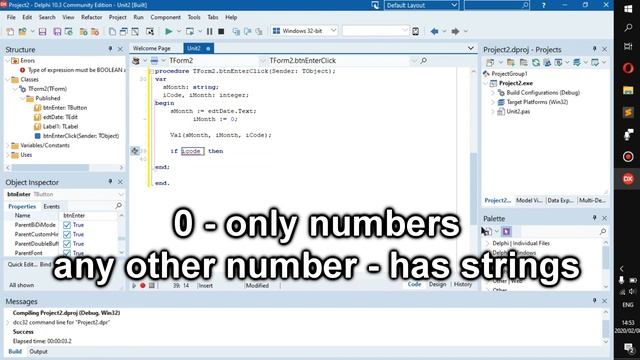Viewport: 640px width, 360px height.
Task: Open the Output tab in Messages
Action: (38, 351)
